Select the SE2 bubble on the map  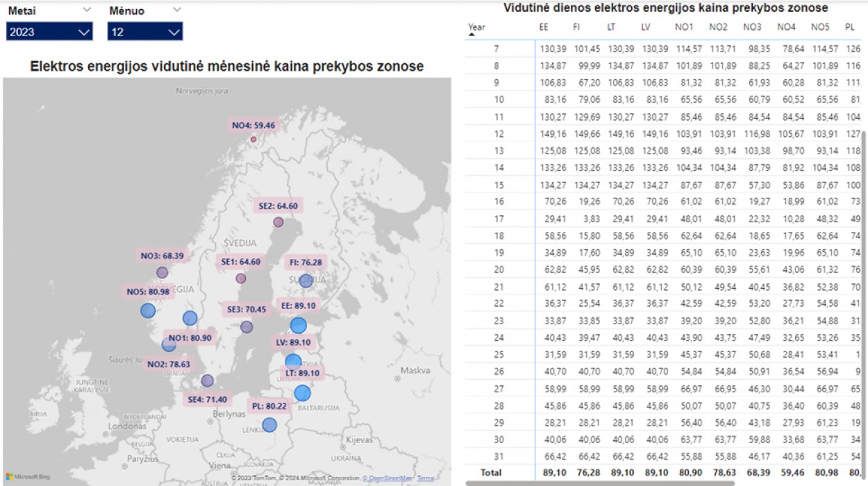[278, 222]
